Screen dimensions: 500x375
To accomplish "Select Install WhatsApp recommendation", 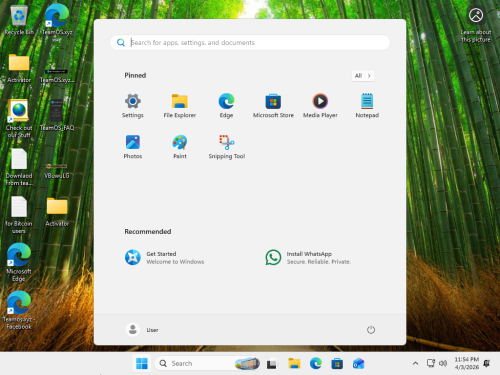I will click(x=308, y=258).
